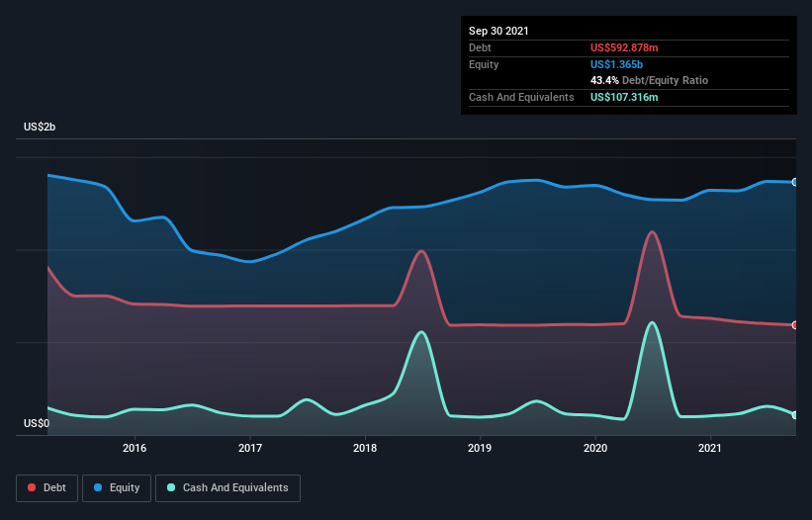Select the teal Cash endpoint marker
This screenshot has height=520, width=812.
(x=795, y=415)
